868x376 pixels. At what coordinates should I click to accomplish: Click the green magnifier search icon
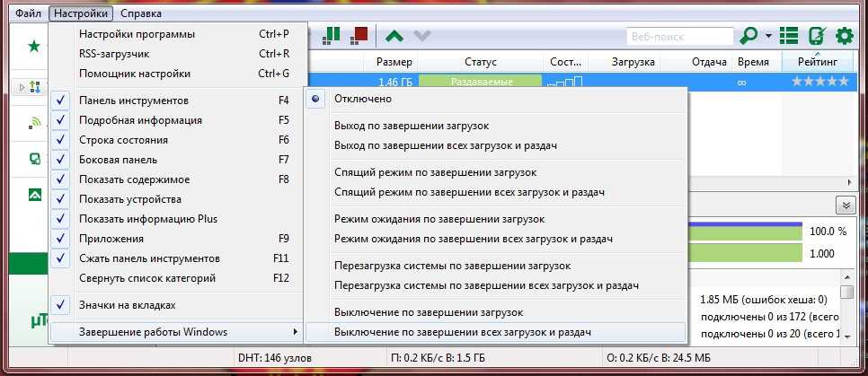tap(748, 36)
